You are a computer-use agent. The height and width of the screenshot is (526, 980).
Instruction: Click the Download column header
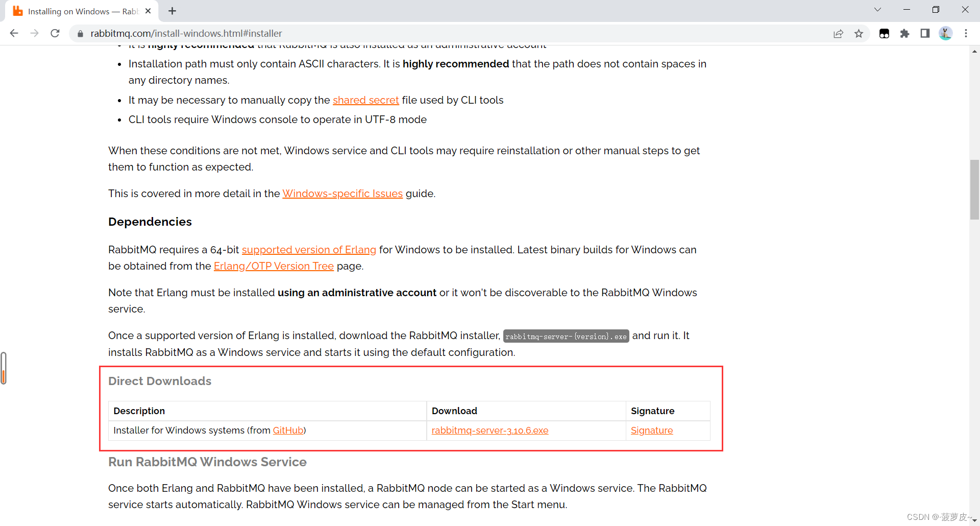pyautogui.click(x=454, y=411)
